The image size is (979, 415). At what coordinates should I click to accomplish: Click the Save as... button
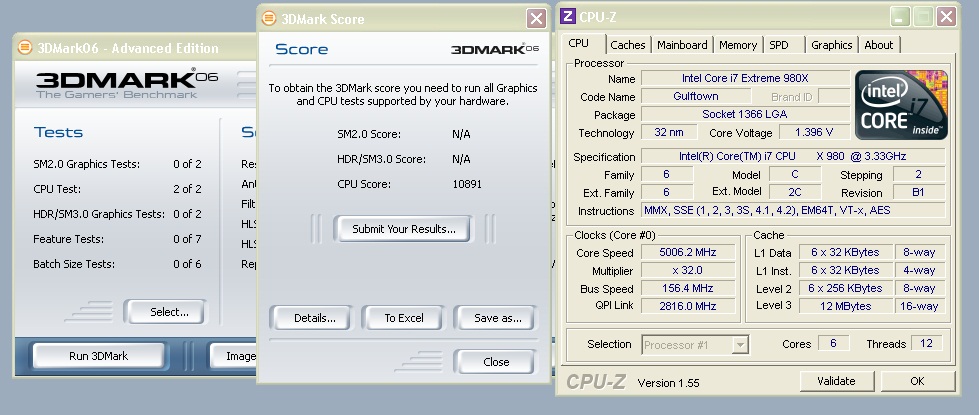[x=498, y=318]
